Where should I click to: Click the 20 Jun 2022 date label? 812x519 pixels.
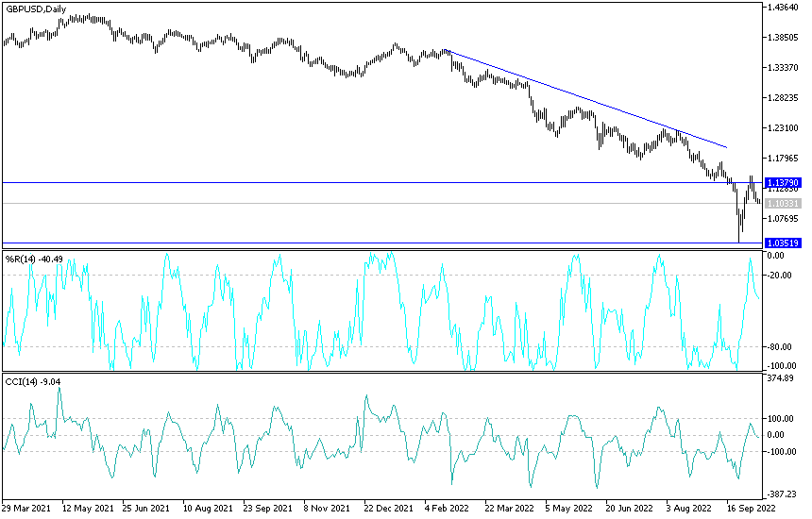point(630,508)
